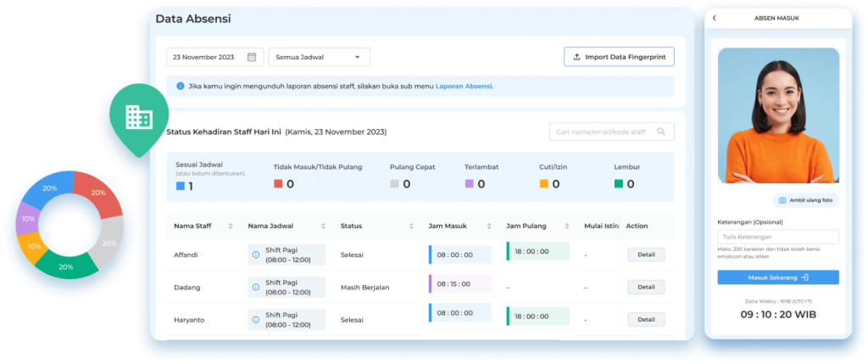Click info icon beside Dadang's Shift Pagi
The image size is (868, 364).
[256, 287]
